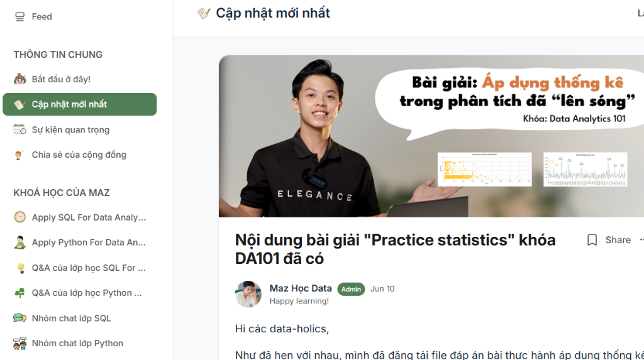Image resolution: width=644 pixels, height=360 pixels.
Task: Click the Maz Học Data author avatar
Action: (x=248, y=294)
